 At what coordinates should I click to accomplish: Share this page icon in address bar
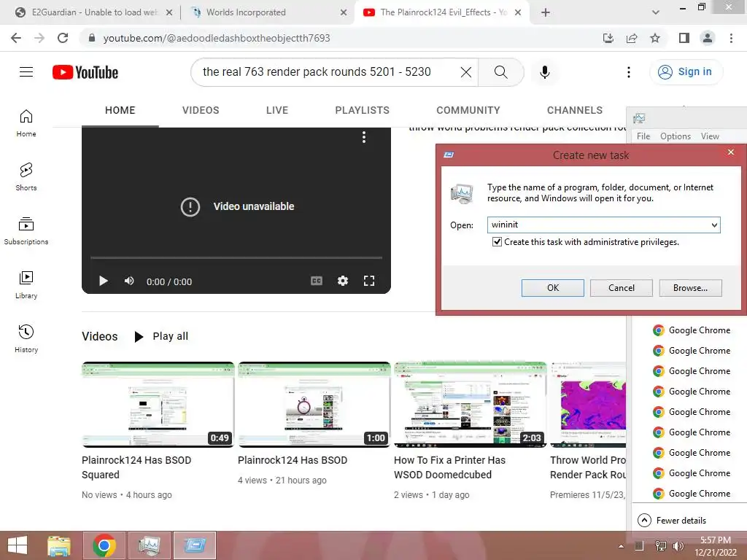point(632,38)
